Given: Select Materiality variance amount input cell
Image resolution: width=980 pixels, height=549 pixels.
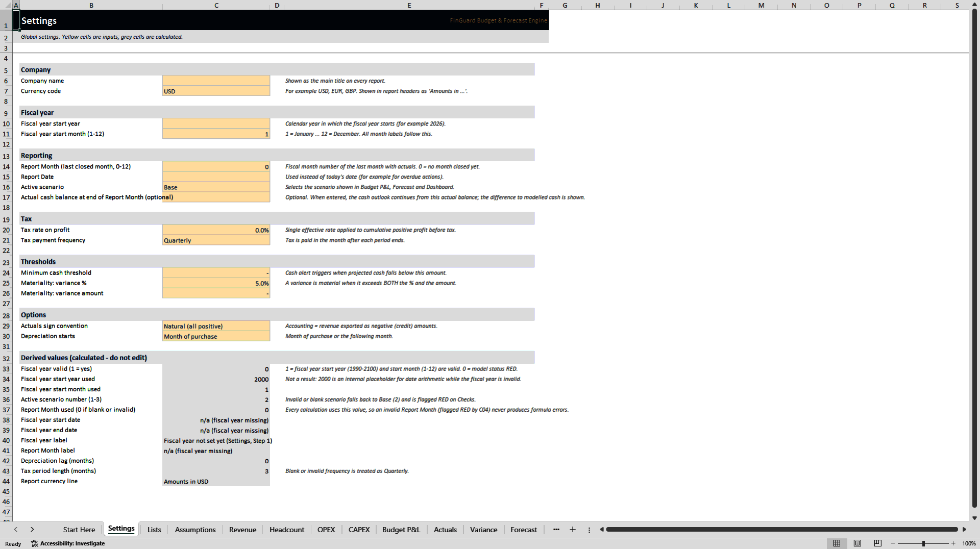Looking at the screenshot, I should pos(216,293).
